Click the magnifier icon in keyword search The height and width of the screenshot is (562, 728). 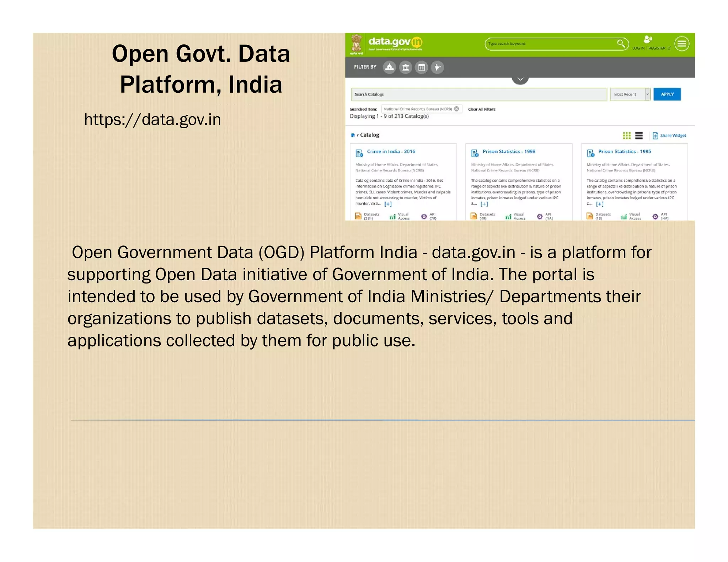(621, 44)
